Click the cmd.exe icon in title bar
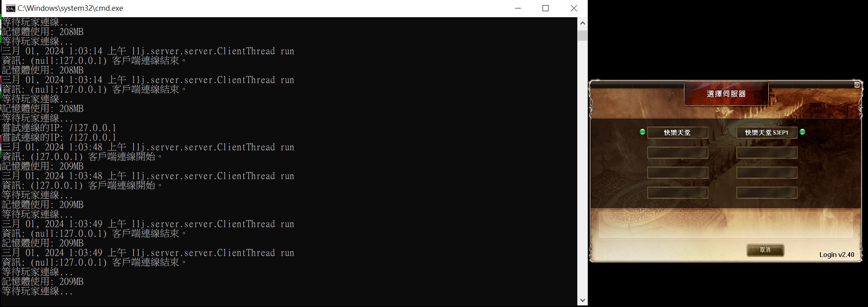This screenshot has height=307, width=868. point(11,8)
